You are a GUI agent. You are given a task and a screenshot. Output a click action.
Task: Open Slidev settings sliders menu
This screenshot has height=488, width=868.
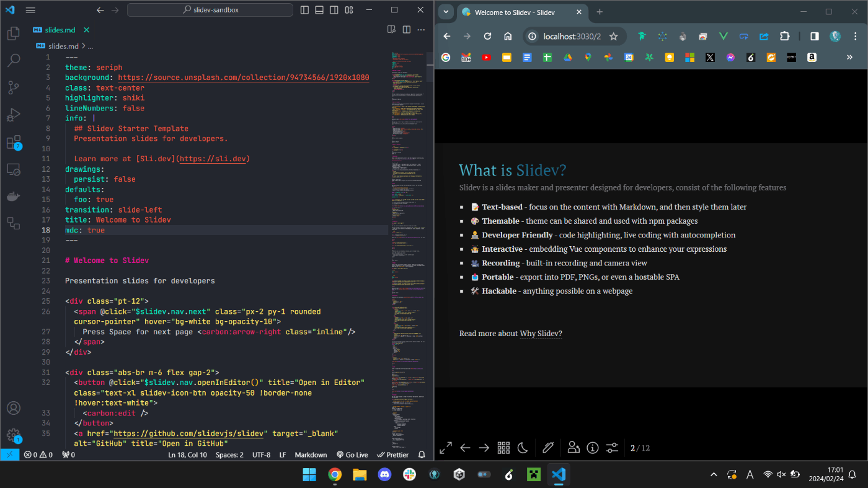pyautogui.click(x=612, y=448)
